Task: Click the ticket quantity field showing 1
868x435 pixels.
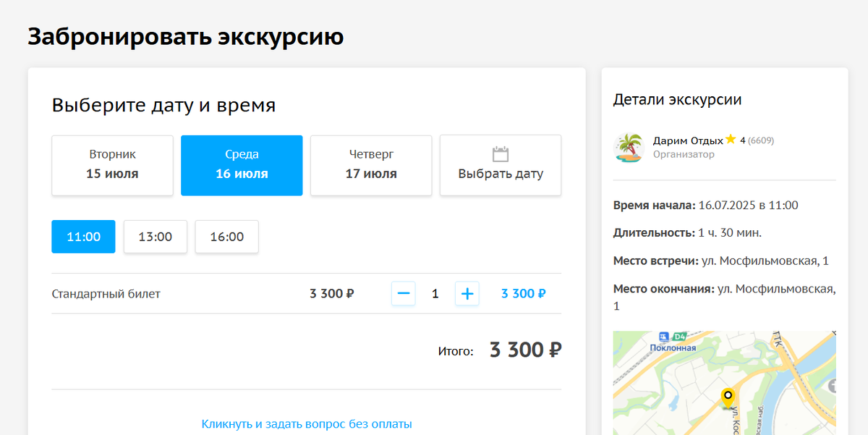Action: pos(435,293)
